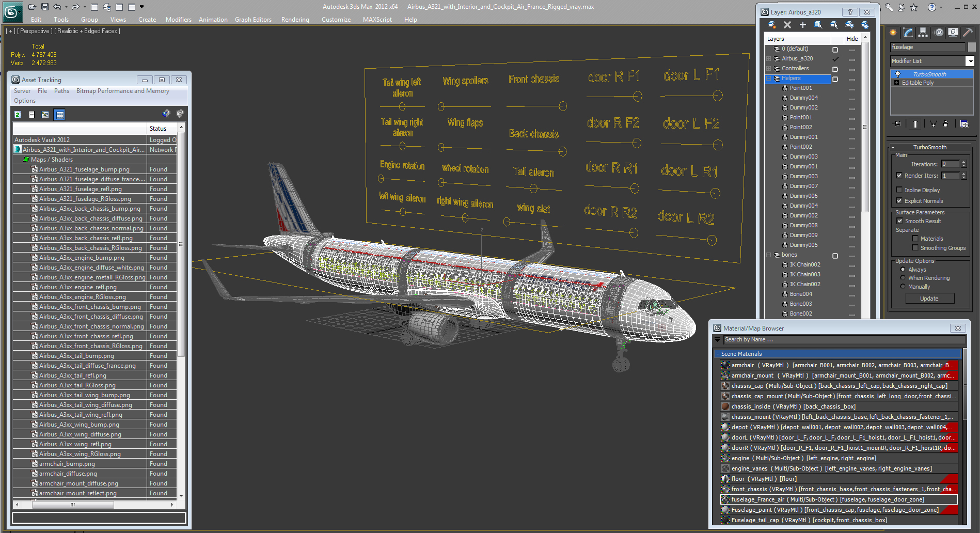Enable Separate by Smoothing Groups checkbox
The width and height of the screenshot is (980, 533).
[x=915, y=248]
